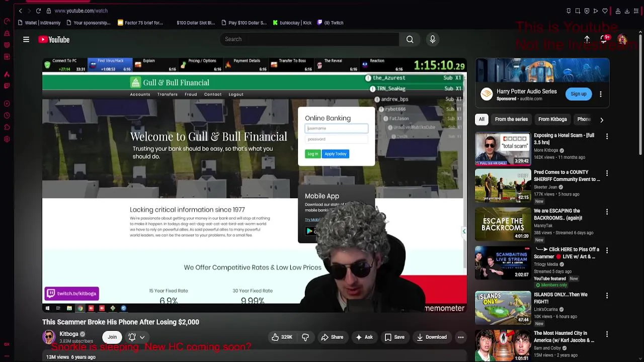
Task: View site info via the padlock icon
Action: (48, 11)
